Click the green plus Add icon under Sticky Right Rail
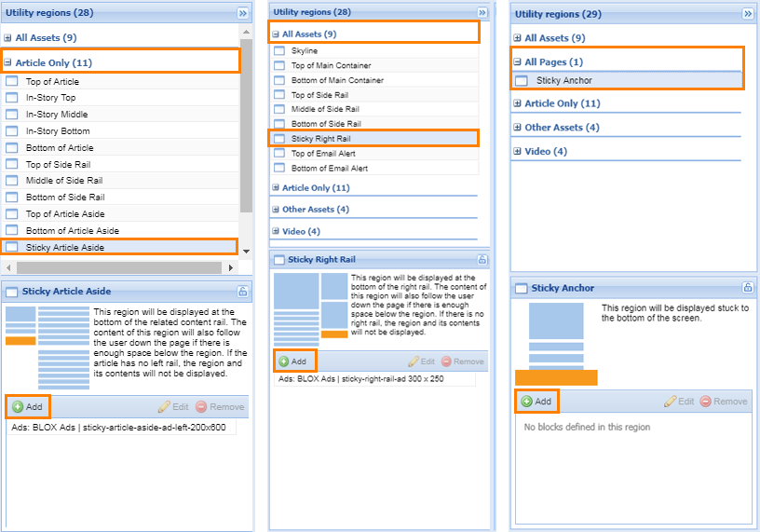This screenshot has width=760, height=532. (284, 361)
